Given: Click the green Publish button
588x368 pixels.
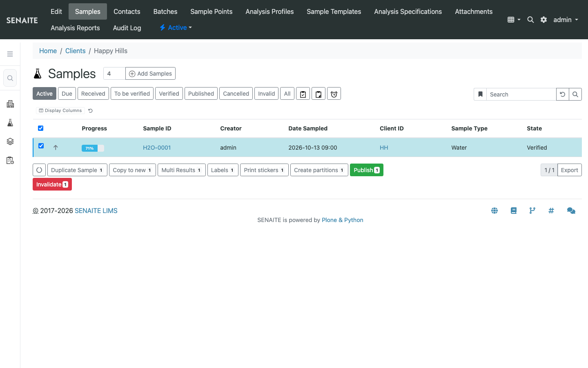Looking at the screenshot, I should click(367, 170).
